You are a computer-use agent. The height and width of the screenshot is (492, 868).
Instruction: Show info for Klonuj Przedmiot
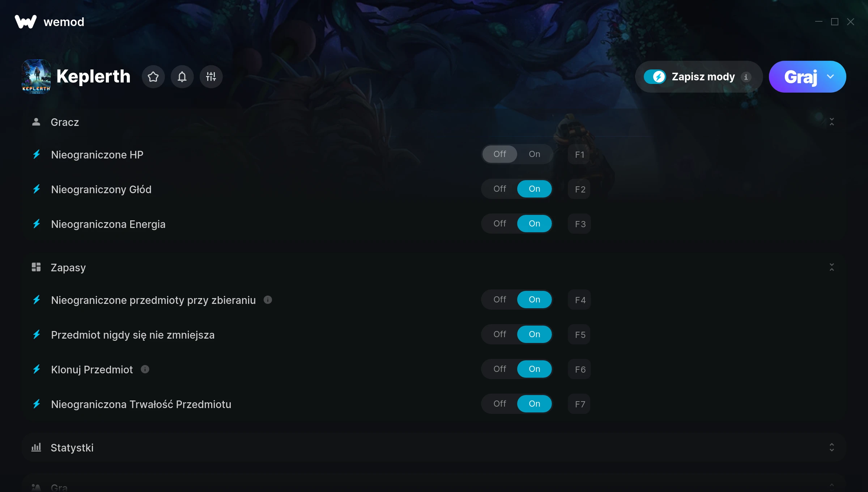point(145,369)
